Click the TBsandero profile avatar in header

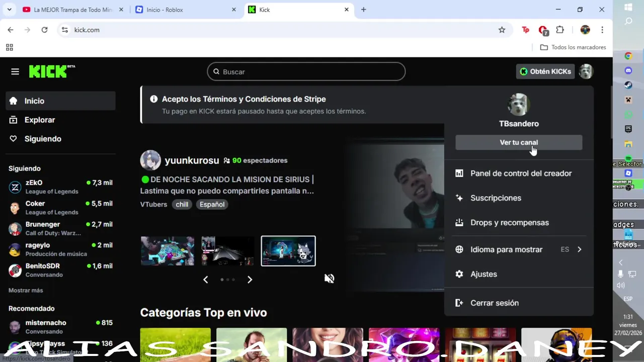[x=586, y=71]
